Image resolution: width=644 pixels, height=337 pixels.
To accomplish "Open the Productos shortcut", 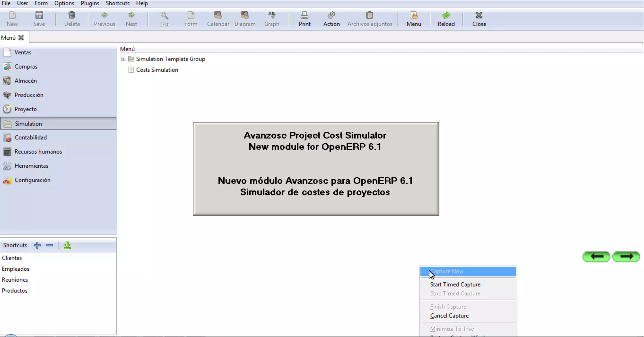I will pyautogui.click(x=15, y=291).
